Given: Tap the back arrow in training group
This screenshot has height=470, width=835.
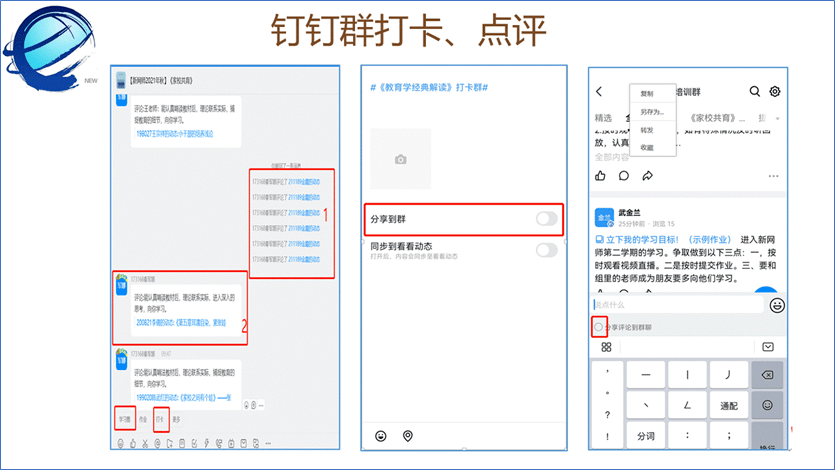Looking at the screenshot, I should pyautogui.click(x=599, y=92).
